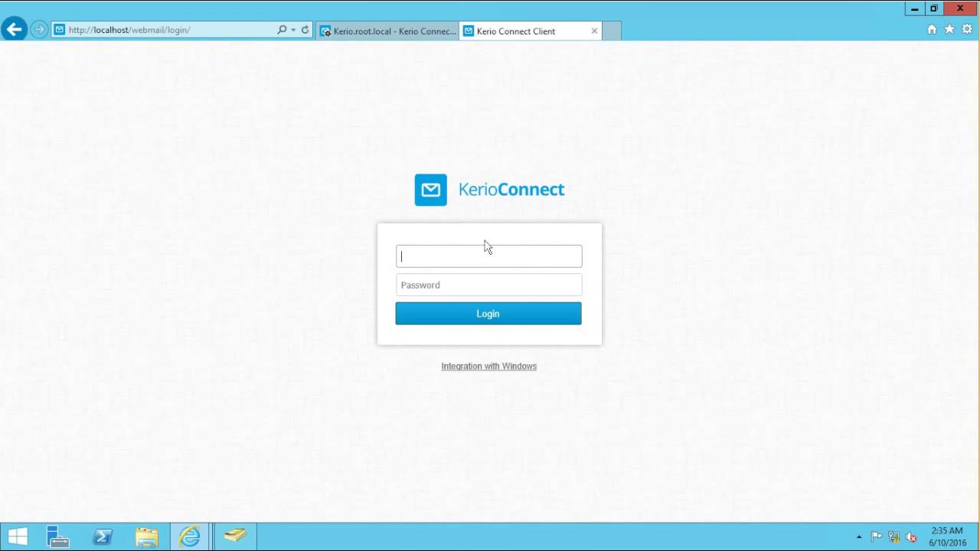Open the browser Tools gear icon
Image resolution: width=980 pixels, height=551 pixels.
click(967, 29)
